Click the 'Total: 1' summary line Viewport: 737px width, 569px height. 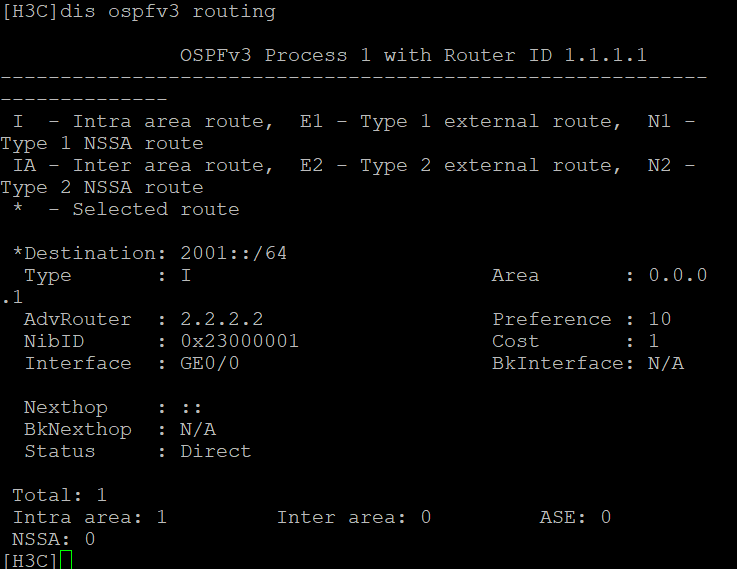(59, 495)
